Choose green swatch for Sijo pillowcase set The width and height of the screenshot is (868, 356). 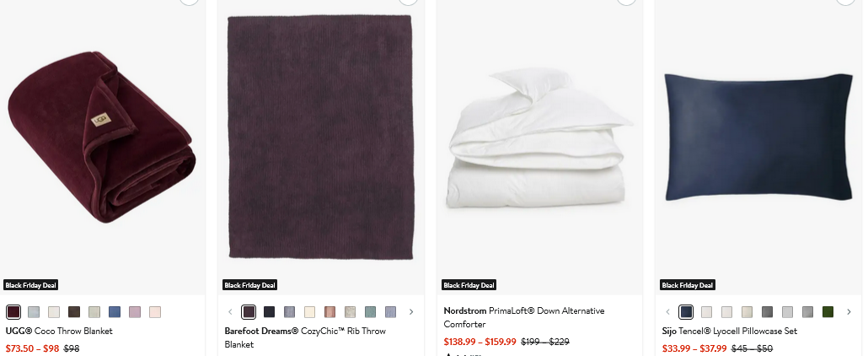click(828, 312)
